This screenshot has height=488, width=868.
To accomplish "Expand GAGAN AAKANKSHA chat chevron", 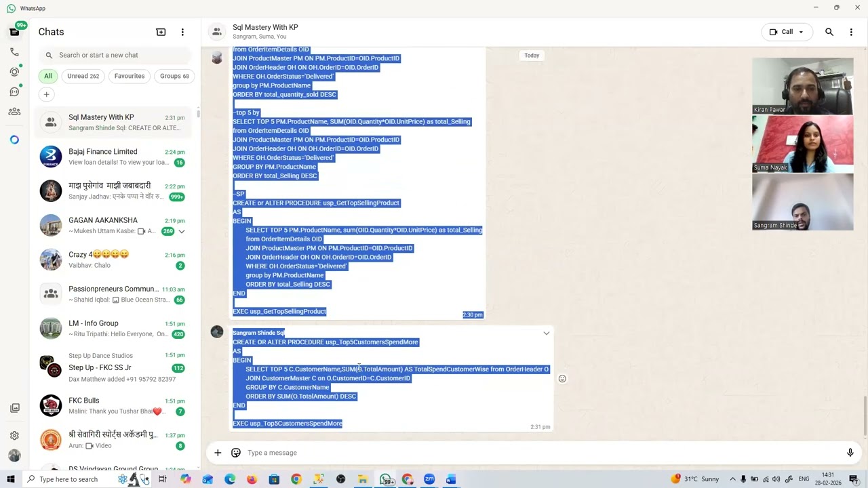I will 182,231.
